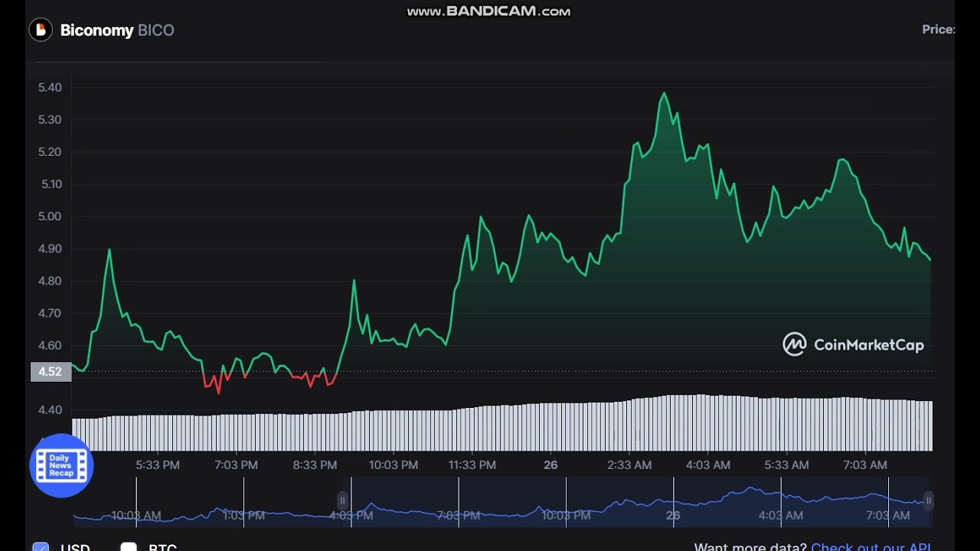
Task: Click the 4.52 current price label
Action: (x=51, y=372)
